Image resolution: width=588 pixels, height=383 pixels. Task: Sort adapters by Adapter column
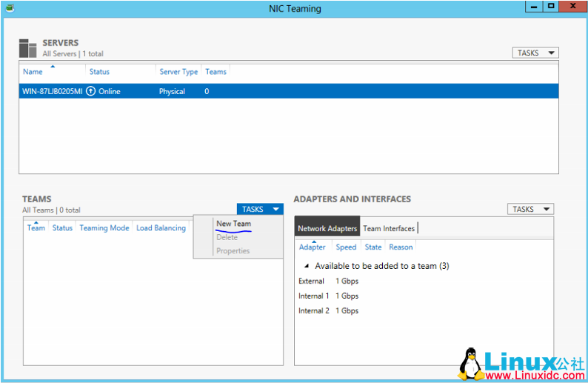[x=312, y=247]
